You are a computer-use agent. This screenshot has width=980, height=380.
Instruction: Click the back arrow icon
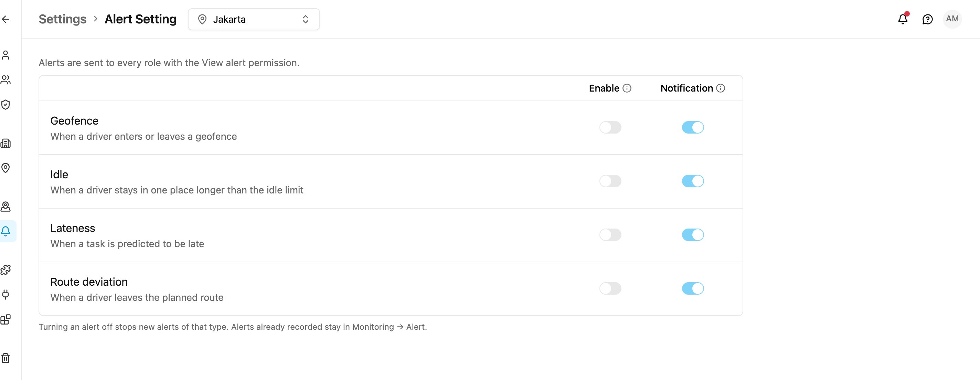pos(6,19)
